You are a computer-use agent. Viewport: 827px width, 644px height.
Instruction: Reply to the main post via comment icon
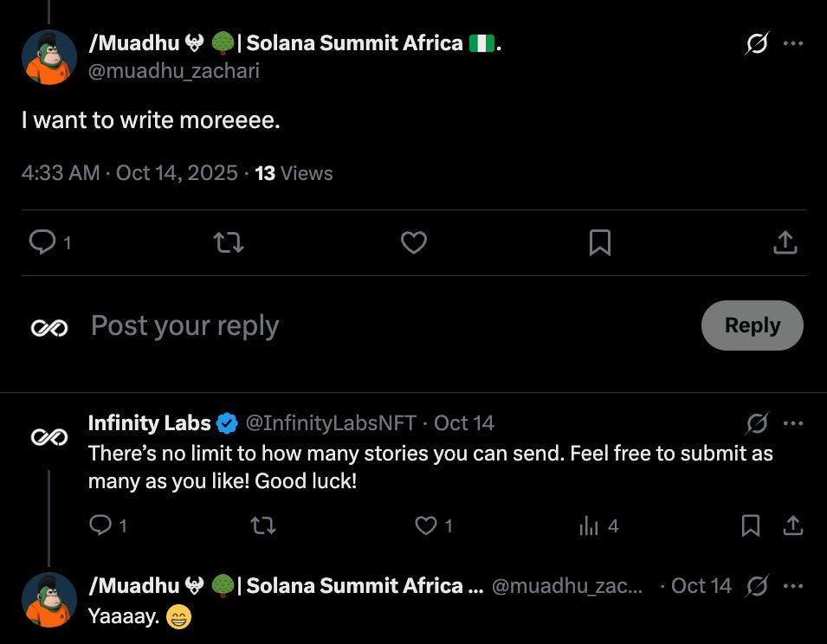click(42, 242)
